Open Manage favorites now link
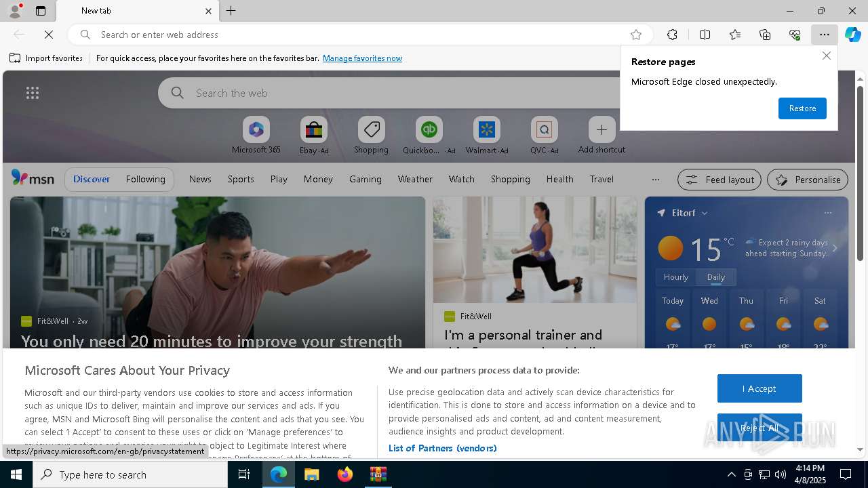Viewport: 868px width, 488px height. pyautogui.click(x=362, y=58)
